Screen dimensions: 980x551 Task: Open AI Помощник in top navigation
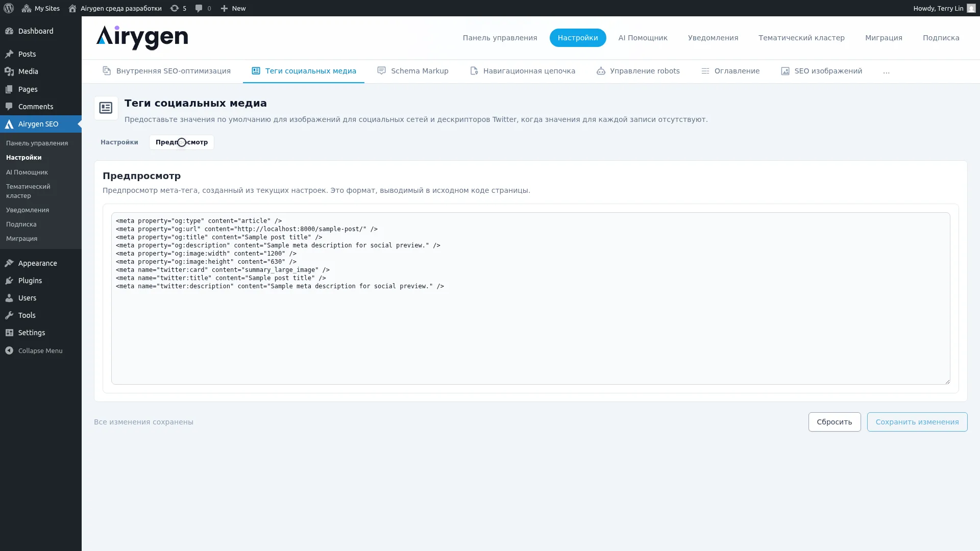click(x=643, y=38)
